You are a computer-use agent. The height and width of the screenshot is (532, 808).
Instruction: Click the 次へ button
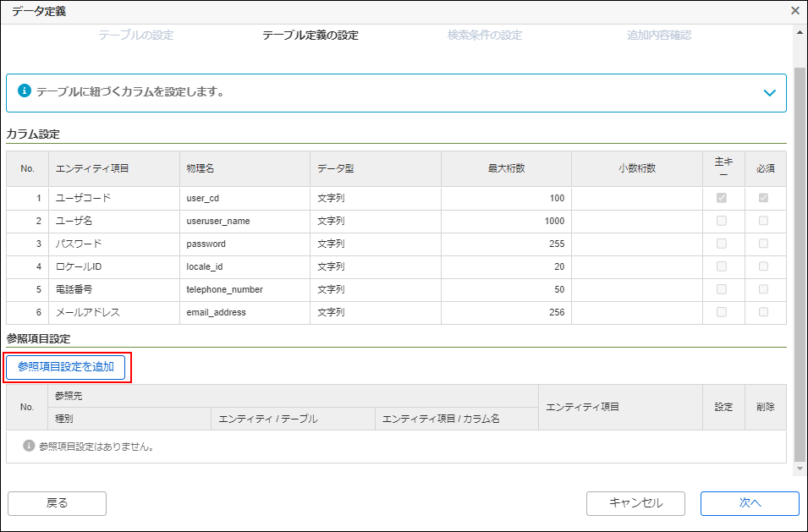click(750, 503)
